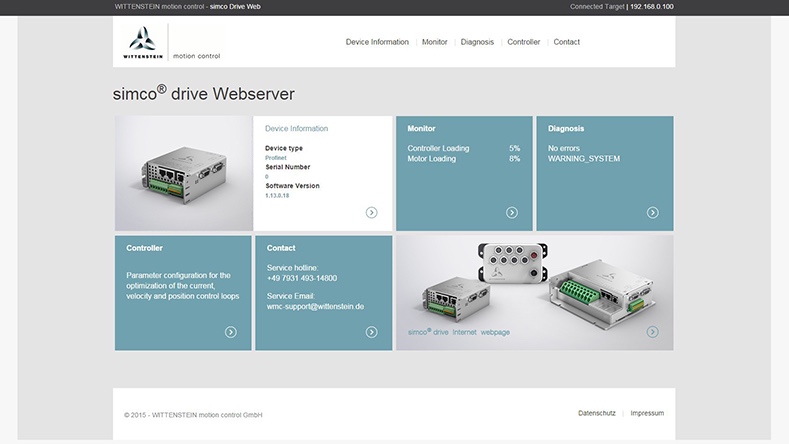
Task: Open the simco drive Internet webpage link
Action: pyautogui.click(x=458, y=332)
